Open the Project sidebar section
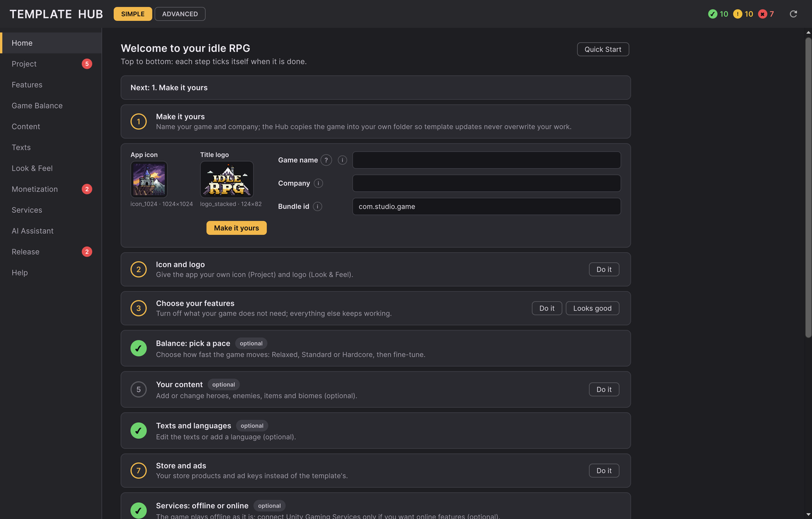 tap(51, 64)
